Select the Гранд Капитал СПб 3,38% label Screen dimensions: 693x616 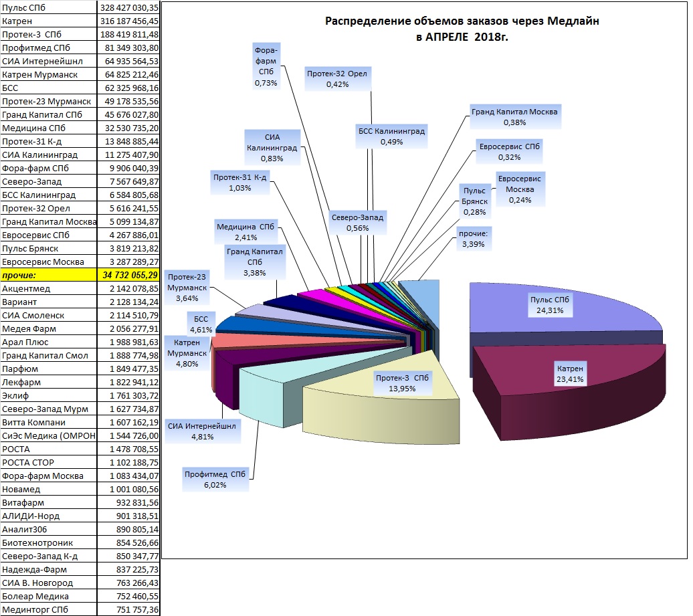point(255,262)
